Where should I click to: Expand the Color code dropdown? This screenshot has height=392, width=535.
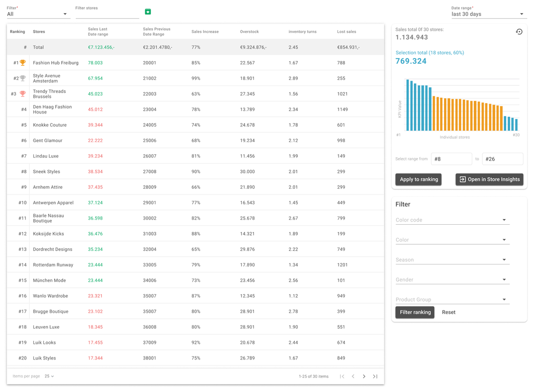click(x=452, y=220)
